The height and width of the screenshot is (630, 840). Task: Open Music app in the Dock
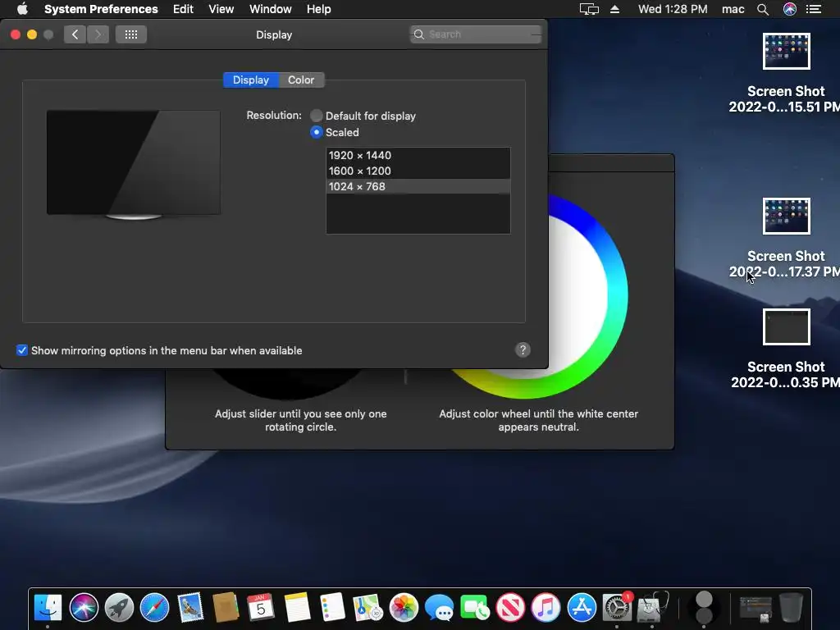click(x=546, y=608)
